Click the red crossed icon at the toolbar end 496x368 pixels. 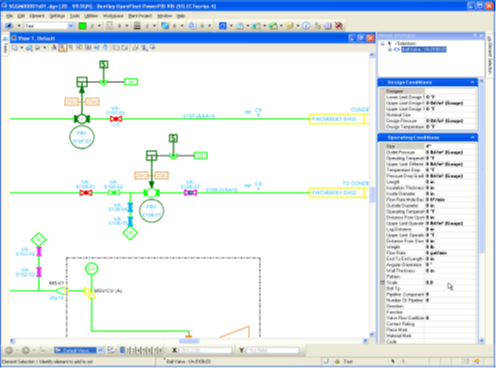tap(339, 26)
